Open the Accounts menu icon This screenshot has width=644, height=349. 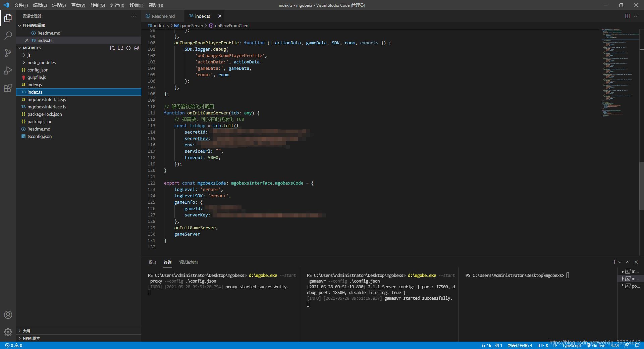[x=8, y=315]
